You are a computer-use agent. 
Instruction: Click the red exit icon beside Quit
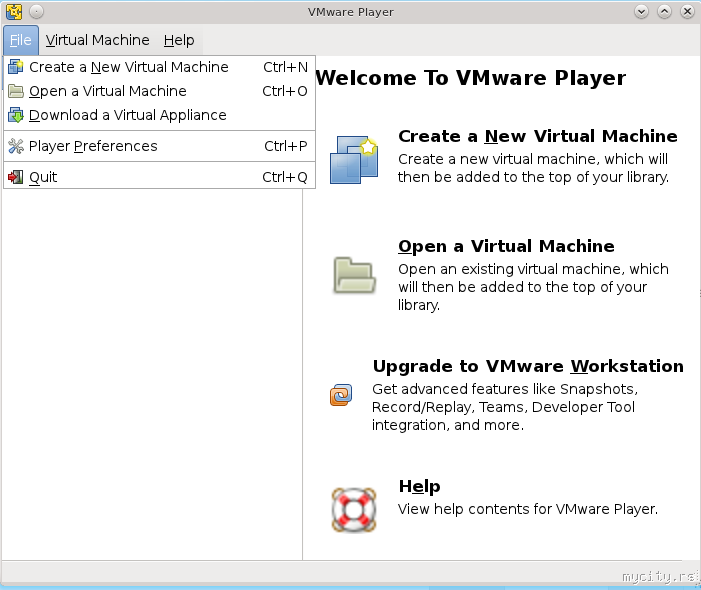(x=16, y=177)
